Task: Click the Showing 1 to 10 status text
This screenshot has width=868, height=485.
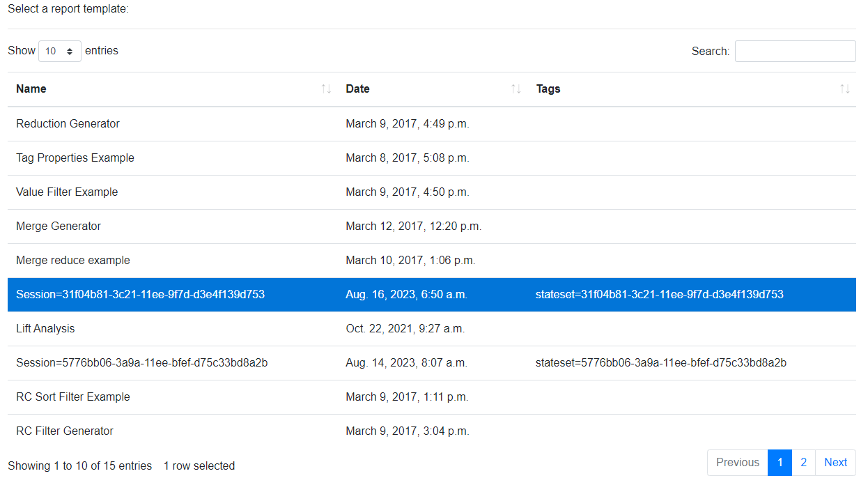Action: tap(79, 466)
